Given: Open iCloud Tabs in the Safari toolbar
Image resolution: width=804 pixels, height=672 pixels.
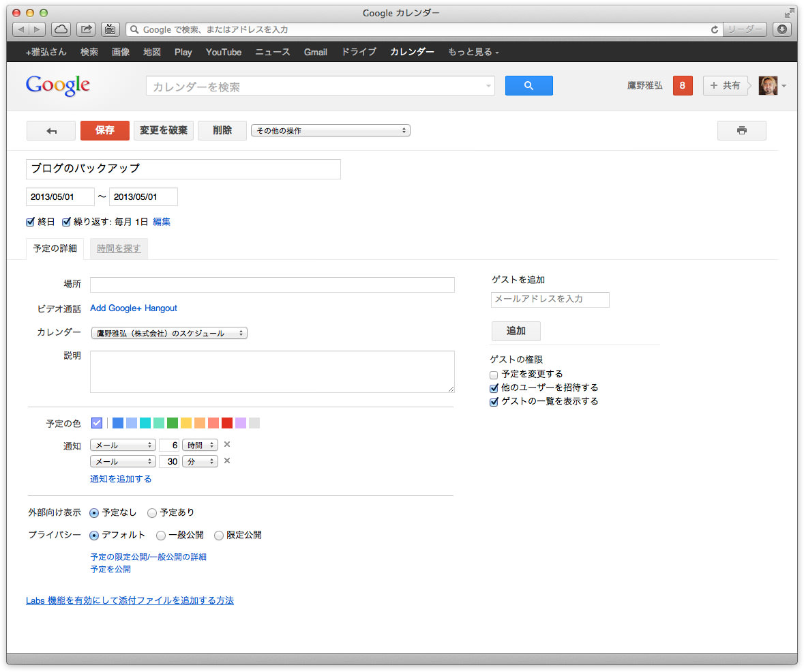Looking at the screenshot, I should click(x=61, y=29).
